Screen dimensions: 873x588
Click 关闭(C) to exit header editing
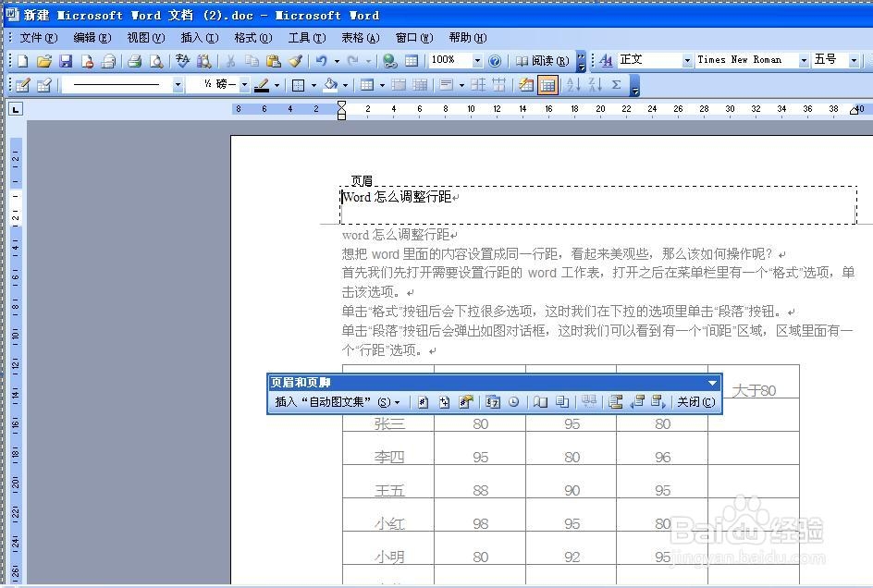click(695, 401)
